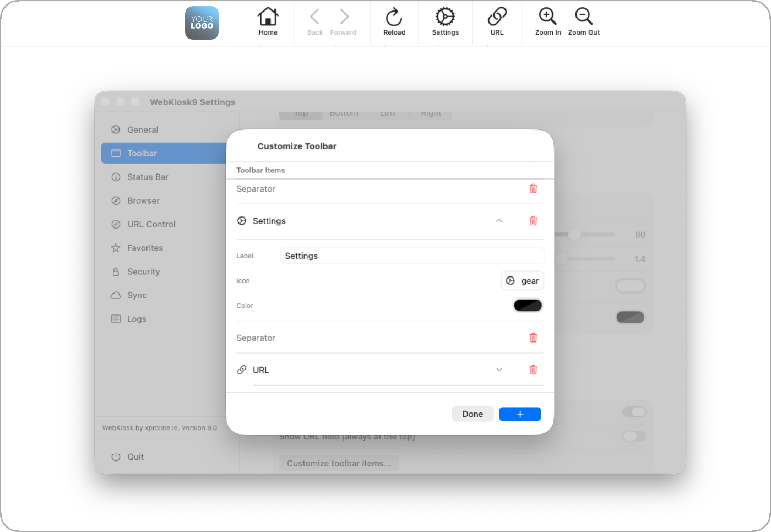Click the Done button
Viewport: 771px width, 532px height.
tap(473, 414)
